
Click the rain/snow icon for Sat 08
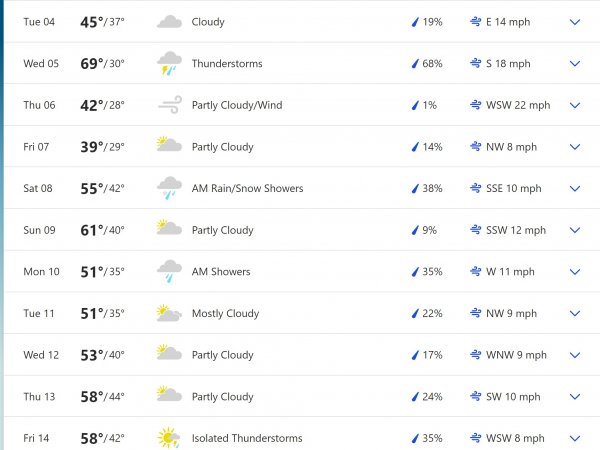click(x=169, y=188)
